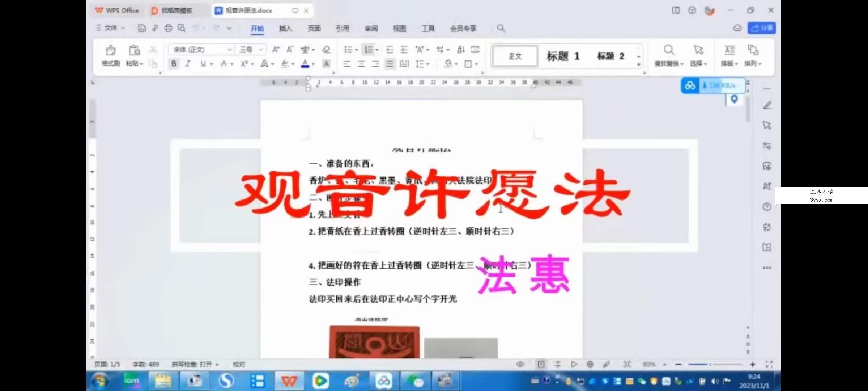
Task: Apply the 标题 2 style
Action: tap(610, 56)
